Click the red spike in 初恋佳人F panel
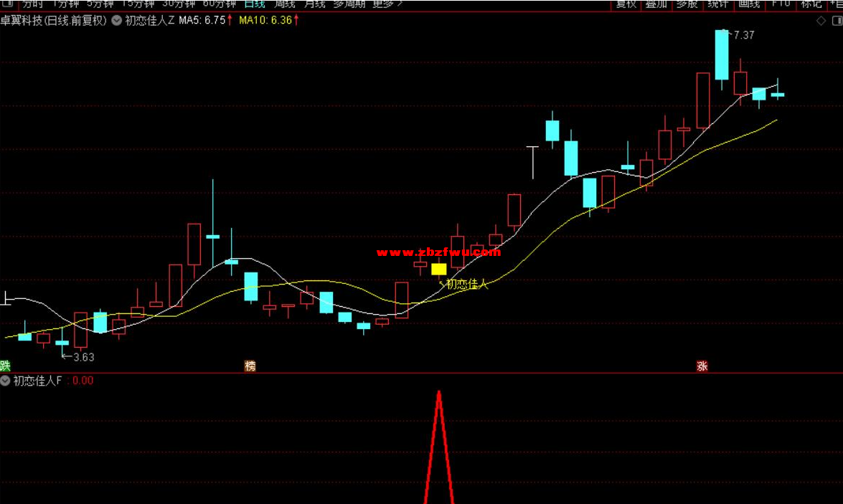Image resolution: width=843 pixels, height=504 pixels. (439, 447)
